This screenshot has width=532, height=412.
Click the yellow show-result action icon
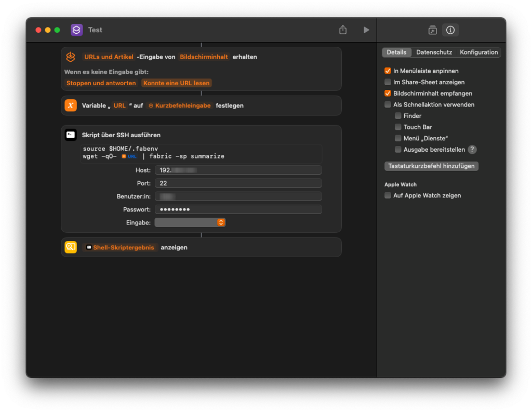point(71,247)
